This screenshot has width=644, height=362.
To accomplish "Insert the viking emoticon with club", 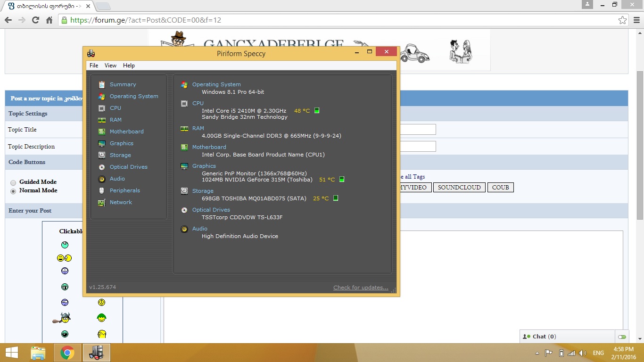I will (x=62, y=318).
